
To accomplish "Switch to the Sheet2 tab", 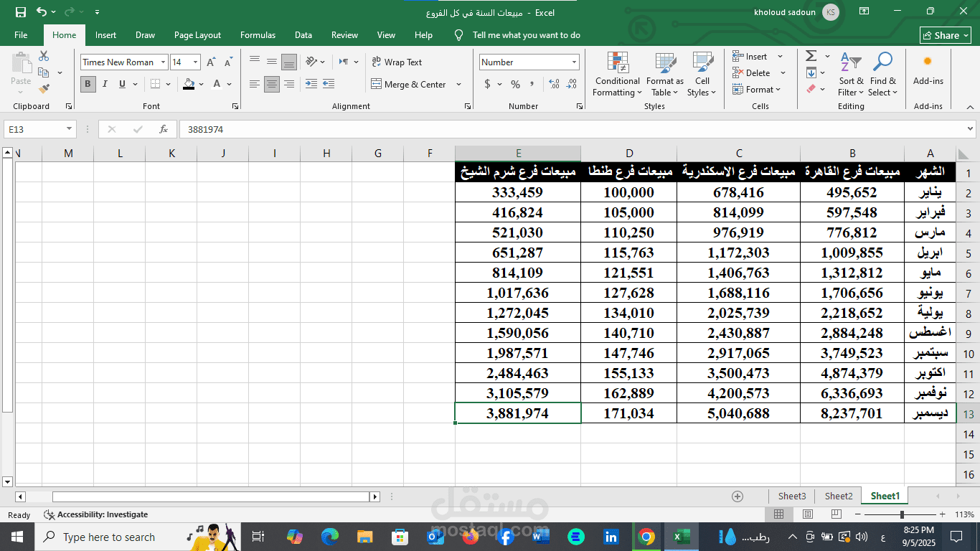I will pyautogui.click(x=838, y=496).
